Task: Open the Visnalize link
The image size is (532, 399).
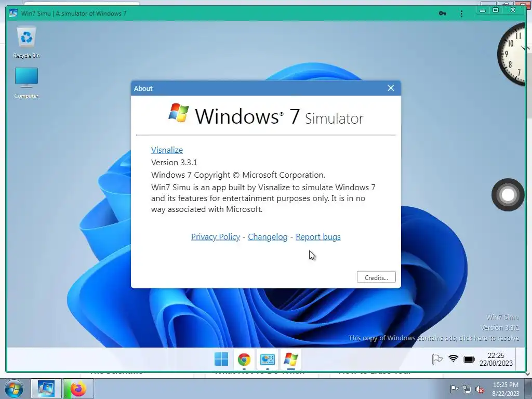Action: coord(167,150)
